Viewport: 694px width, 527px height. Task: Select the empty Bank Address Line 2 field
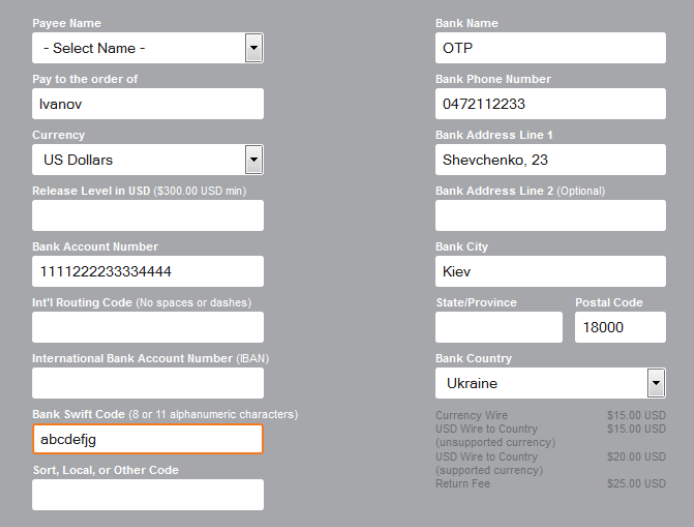pyautogui.click(x=550, y=215)
